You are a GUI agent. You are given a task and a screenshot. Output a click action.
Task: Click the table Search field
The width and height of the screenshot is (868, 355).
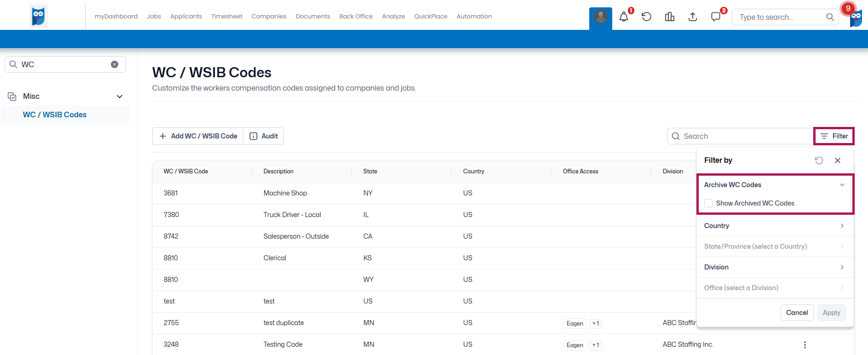(x=740, y=136)
